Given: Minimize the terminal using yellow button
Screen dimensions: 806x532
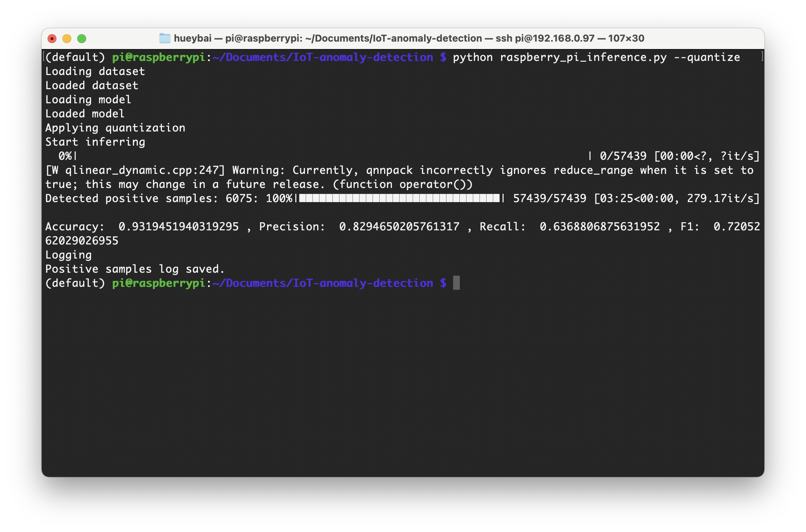Looking at the screenshot, I should tap(67, 39).
